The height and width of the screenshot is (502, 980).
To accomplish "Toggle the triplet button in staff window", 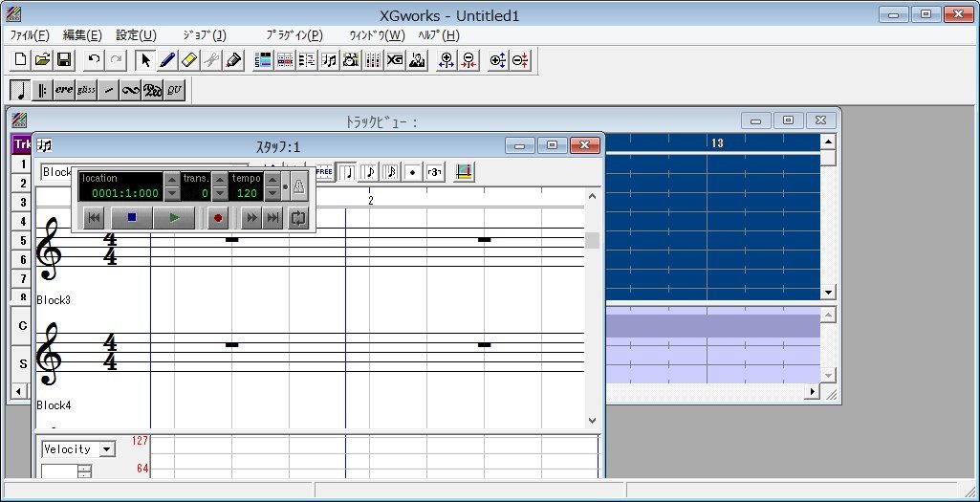I will coord(434,172).
